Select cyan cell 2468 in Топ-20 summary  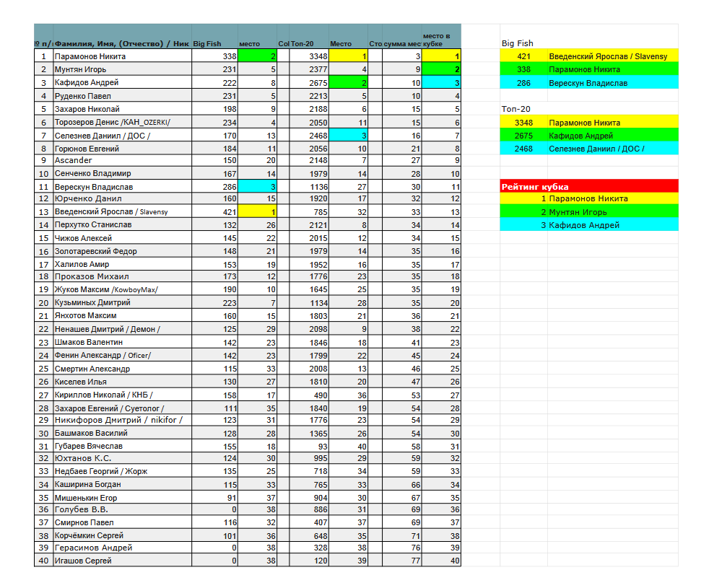click(523, 149)
